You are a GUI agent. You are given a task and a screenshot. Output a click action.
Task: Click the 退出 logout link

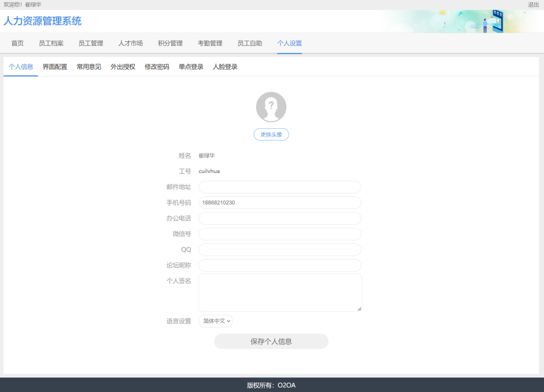pyautogui.click(x=533, y=5)
